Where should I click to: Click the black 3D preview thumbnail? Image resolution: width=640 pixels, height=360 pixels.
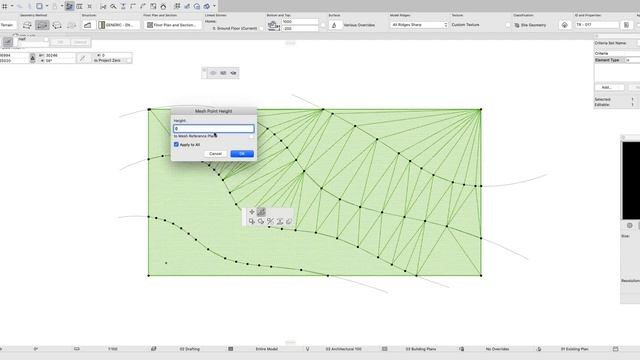pos(631,180)
